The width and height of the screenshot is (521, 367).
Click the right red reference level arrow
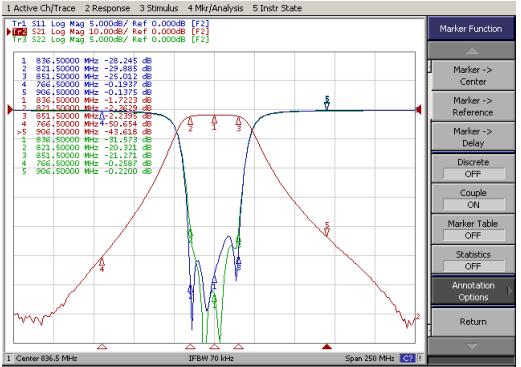[419, 109]
